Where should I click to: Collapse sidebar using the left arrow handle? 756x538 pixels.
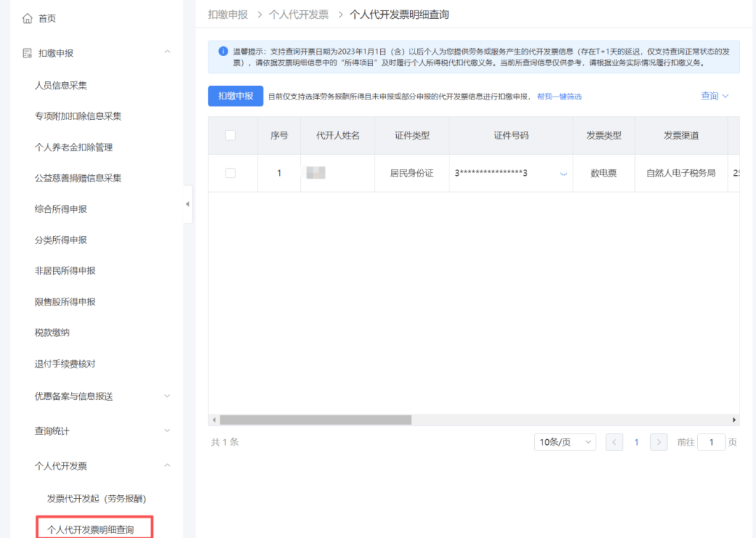188,204
